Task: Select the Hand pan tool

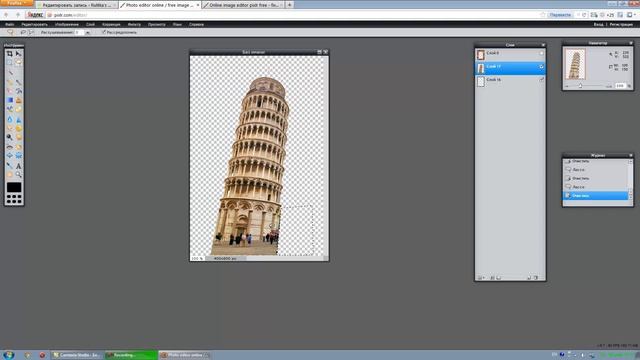Action: [9, 175]
